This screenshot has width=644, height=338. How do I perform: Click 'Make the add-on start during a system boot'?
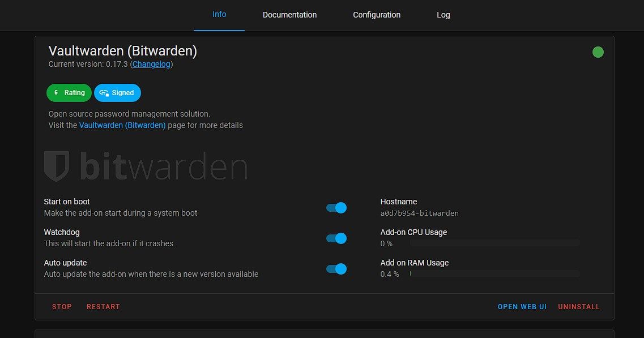(121, 213)
